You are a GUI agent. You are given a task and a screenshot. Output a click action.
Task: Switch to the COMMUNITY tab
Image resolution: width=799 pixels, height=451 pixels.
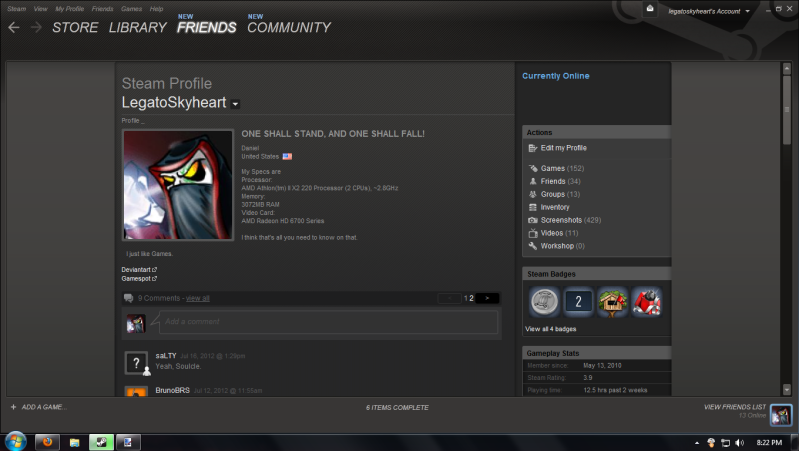coord(289,28)
